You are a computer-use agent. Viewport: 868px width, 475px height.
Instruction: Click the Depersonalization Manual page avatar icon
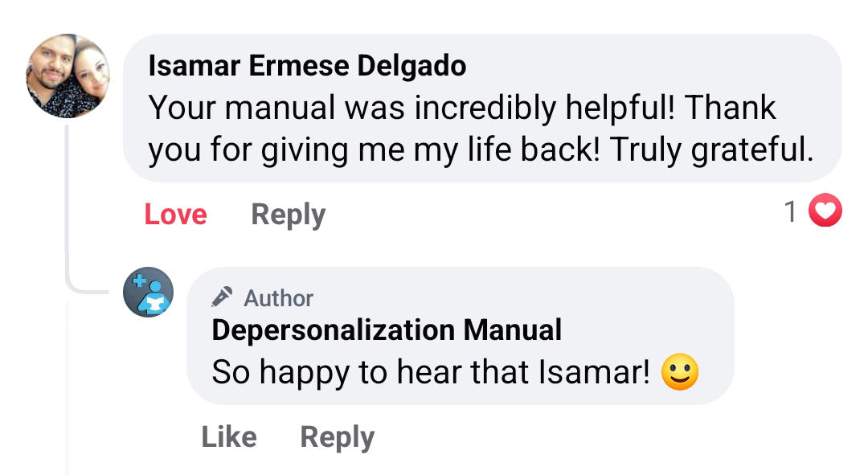[148, 293]
